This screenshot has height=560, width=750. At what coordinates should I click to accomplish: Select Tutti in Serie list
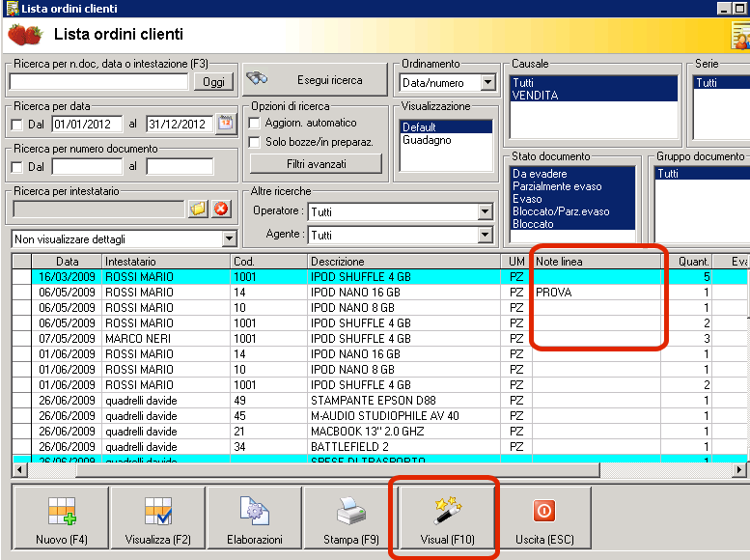722,83
